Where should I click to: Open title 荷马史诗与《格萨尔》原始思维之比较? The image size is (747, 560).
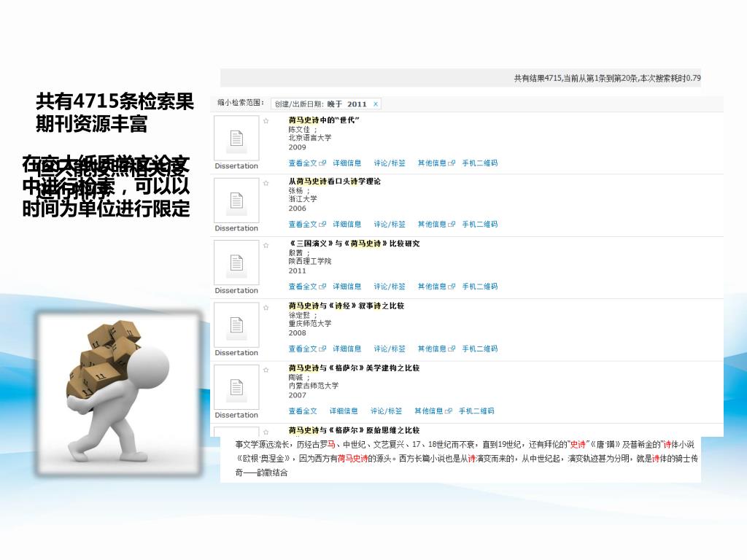click(x=354, y=430)
